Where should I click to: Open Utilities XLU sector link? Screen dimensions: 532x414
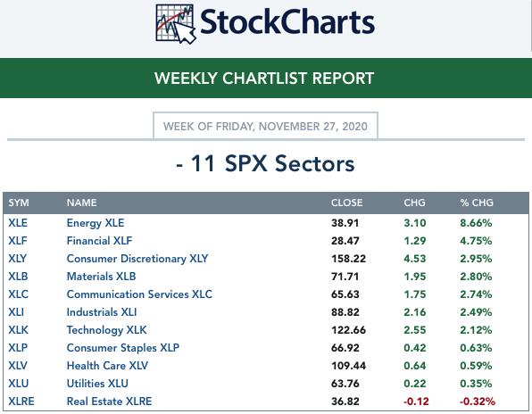(97, 384)
